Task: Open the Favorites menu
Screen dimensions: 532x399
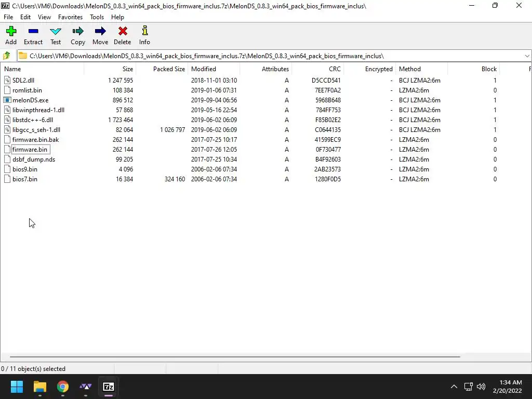Action: pyautogui.click(x=70, y=17)
